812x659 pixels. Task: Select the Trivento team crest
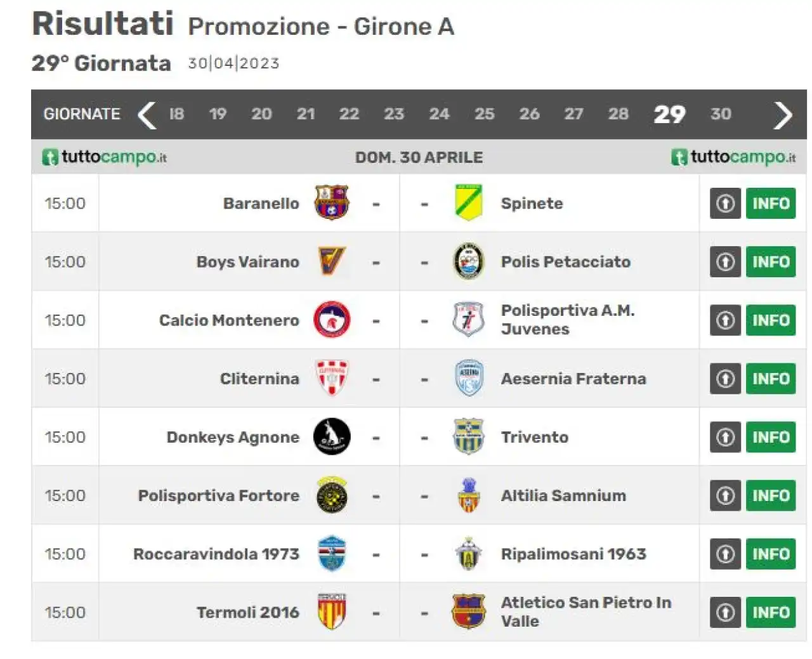469,436
